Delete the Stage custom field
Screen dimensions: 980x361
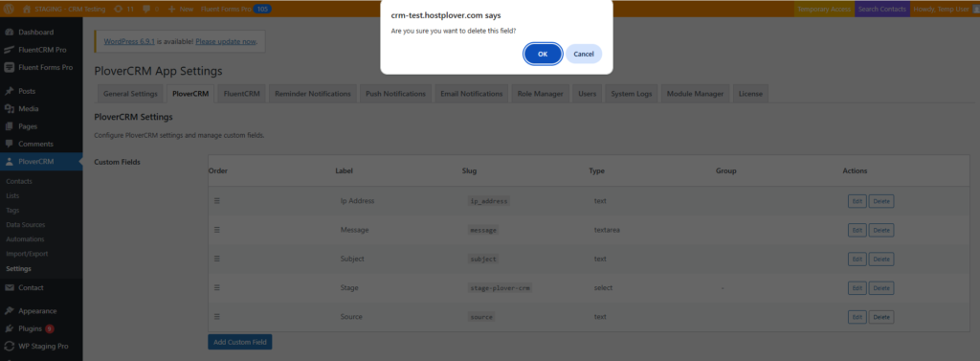(881, 288)
